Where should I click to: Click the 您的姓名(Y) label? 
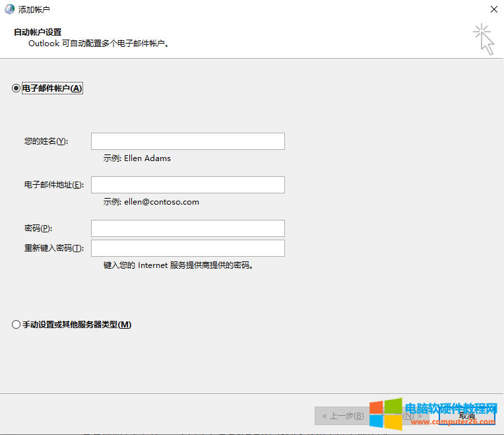click(46, 141)
